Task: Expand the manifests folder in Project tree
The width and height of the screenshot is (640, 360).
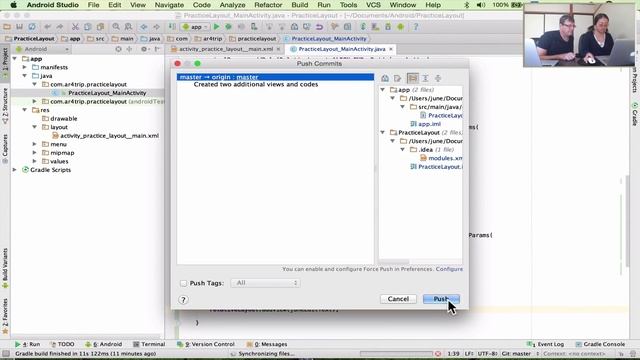Action: 24,67
